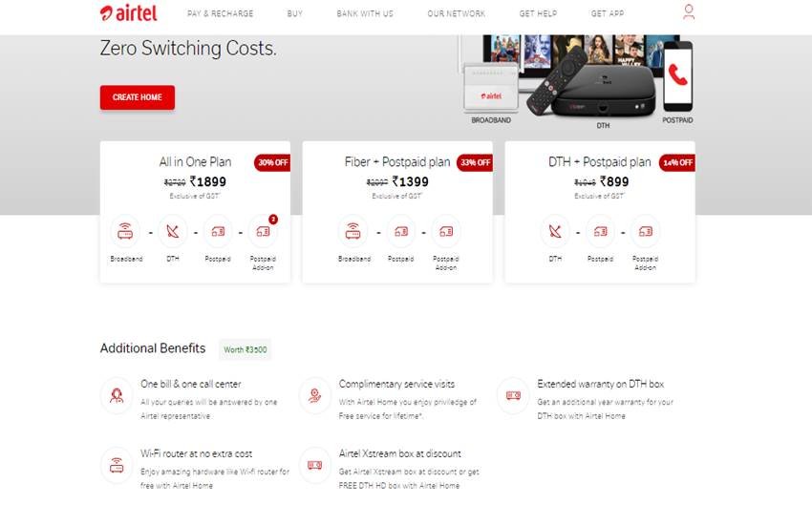Click Broadband icon in Fiber + Postpaid plan
812x525 pixels.
tap(353, 231)
